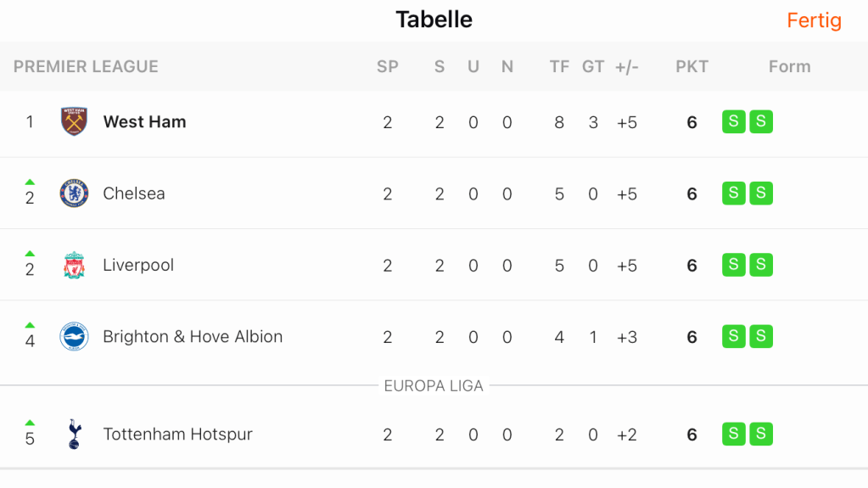Click the Brighton & Hove Albion crest
This screenshot has width=868, height=488.
click(75, 337)
